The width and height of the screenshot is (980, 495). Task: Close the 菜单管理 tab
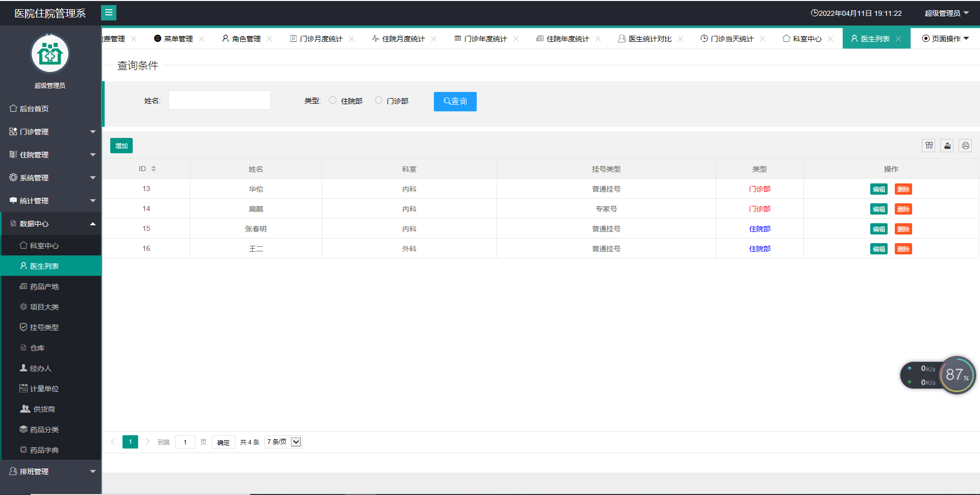(x=202, y=39)
